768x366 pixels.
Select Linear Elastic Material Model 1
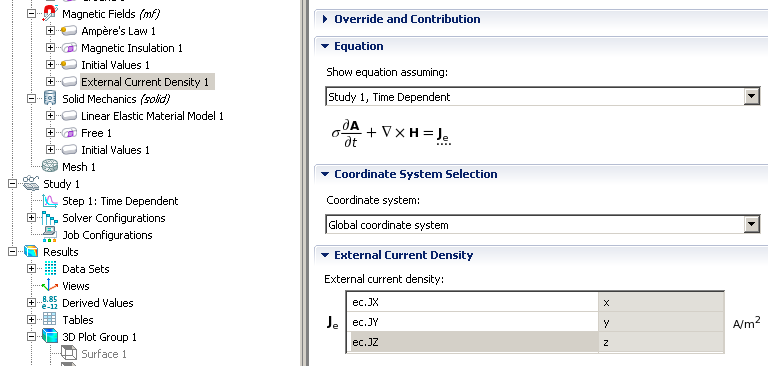pyautogui.click(x=152, y=116)
